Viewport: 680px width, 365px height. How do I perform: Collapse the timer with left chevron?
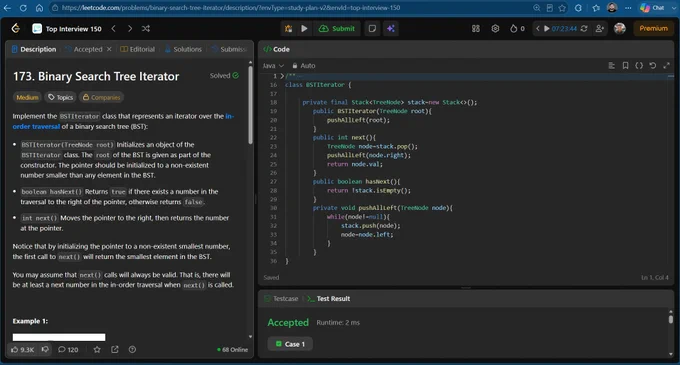click(538, 29)
